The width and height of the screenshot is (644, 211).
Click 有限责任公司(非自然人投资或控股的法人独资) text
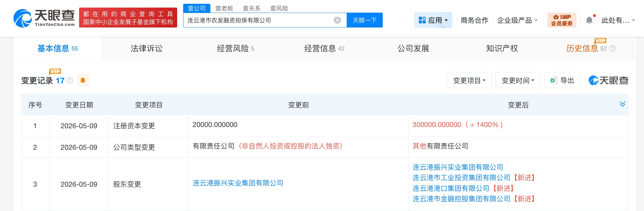pos(267,146)
